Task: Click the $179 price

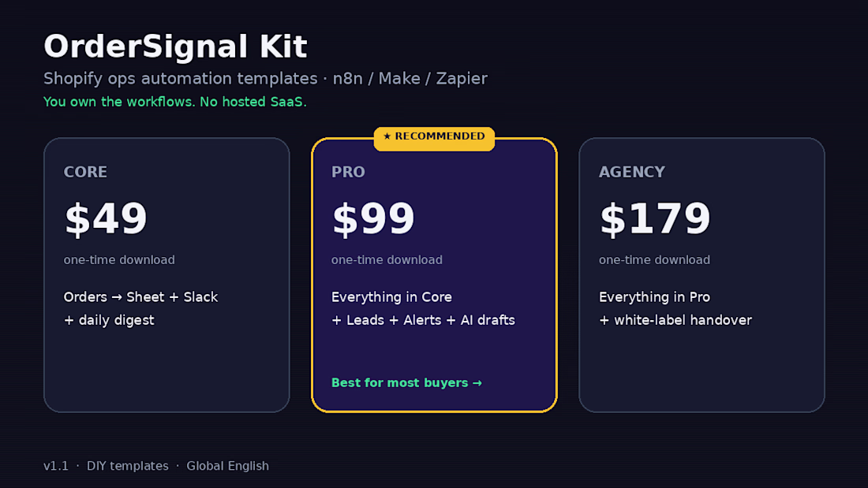Action: tap(655, 219)
